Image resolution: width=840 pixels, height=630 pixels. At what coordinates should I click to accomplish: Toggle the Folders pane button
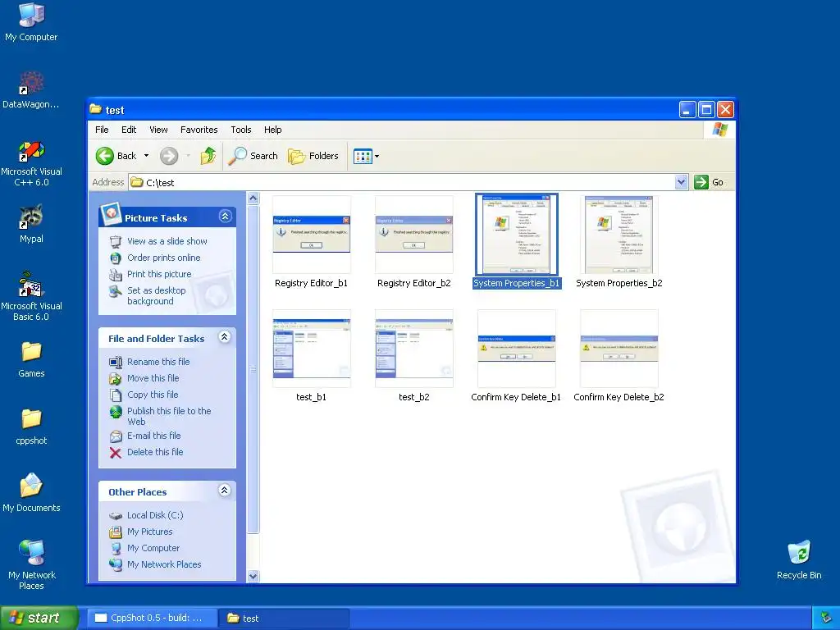click(313, 156)
